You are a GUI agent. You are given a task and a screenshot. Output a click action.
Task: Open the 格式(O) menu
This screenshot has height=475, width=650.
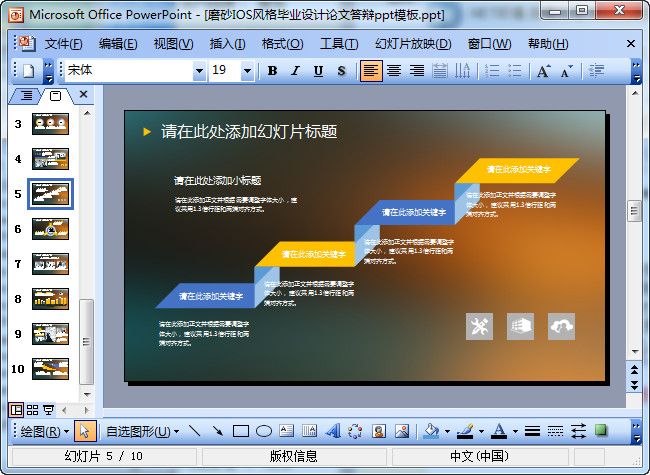tap(282, 44)
